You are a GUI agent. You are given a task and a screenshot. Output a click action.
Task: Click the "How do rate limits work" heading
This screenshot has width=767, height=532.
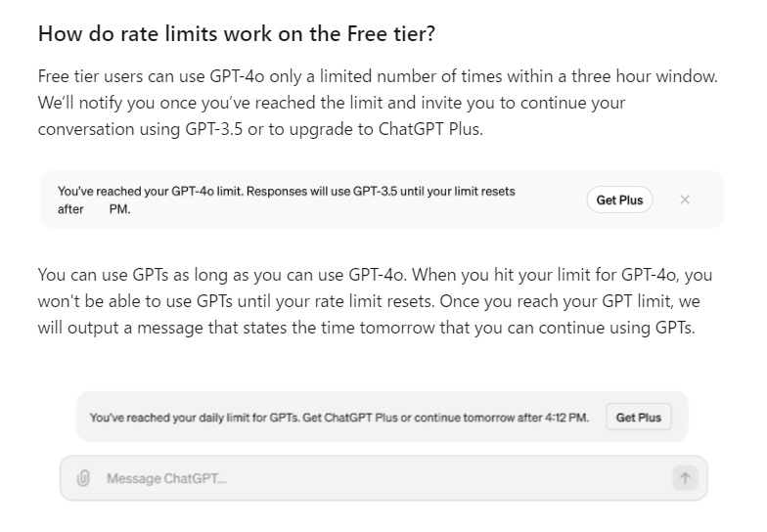point(236,34)
